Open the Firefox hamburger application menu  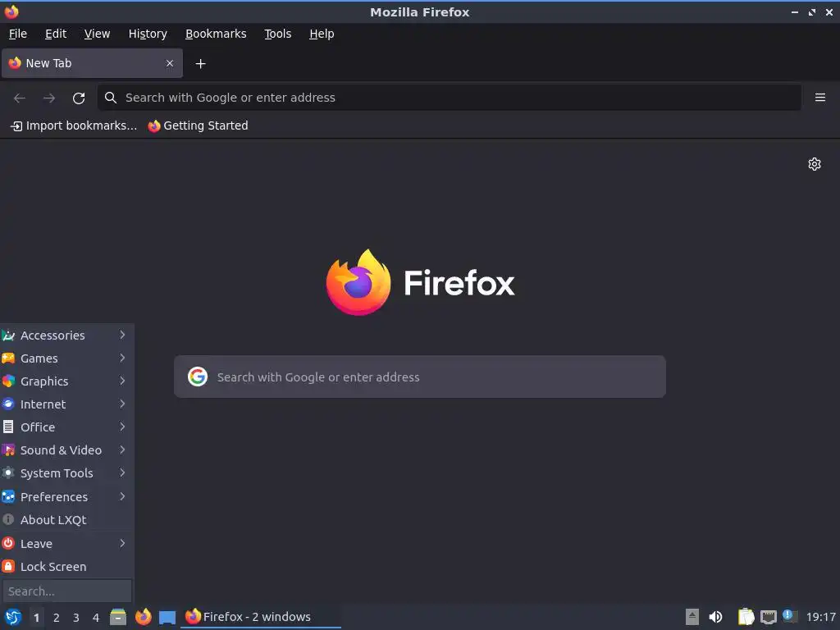[819, 98]
